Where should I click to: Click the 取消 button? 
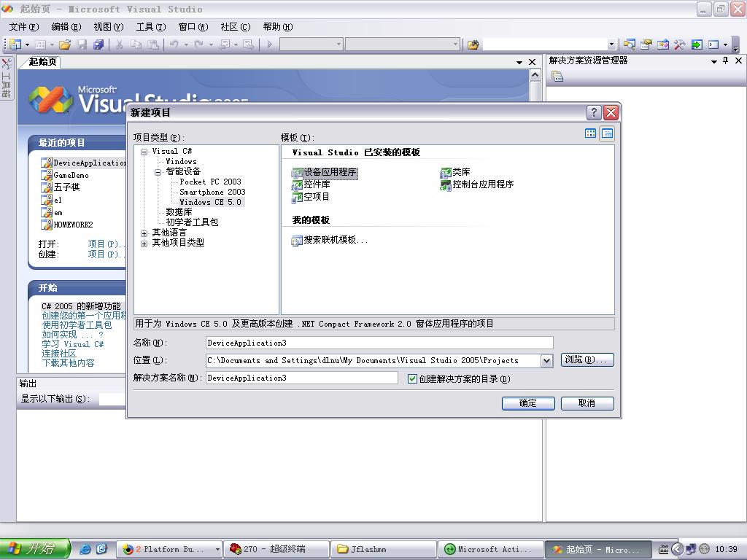(587, 403)
